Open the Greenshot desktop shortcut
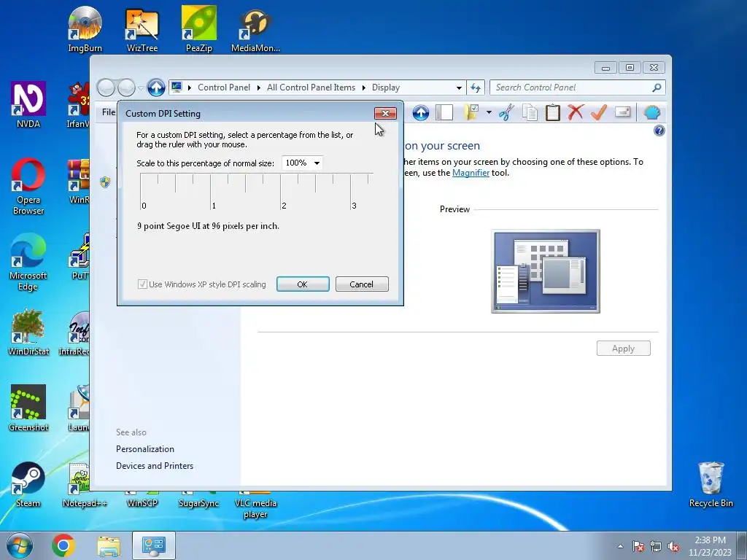This screenshot has height=560, width=747. 28,408
